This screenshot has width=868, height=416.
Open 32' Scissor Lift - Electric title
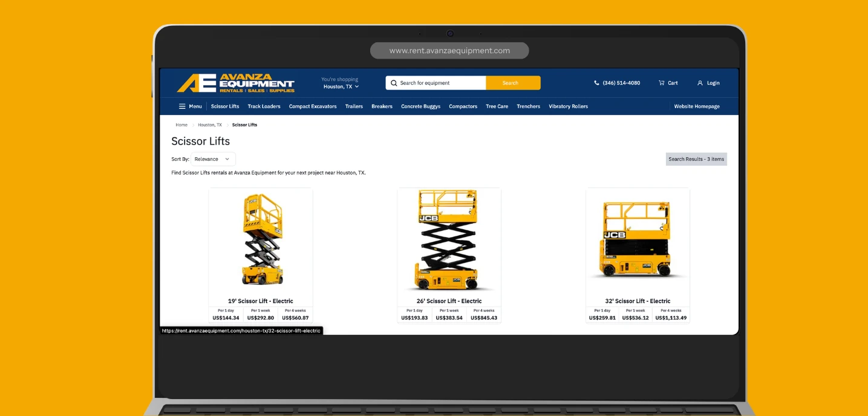click(x=638, y=301)
